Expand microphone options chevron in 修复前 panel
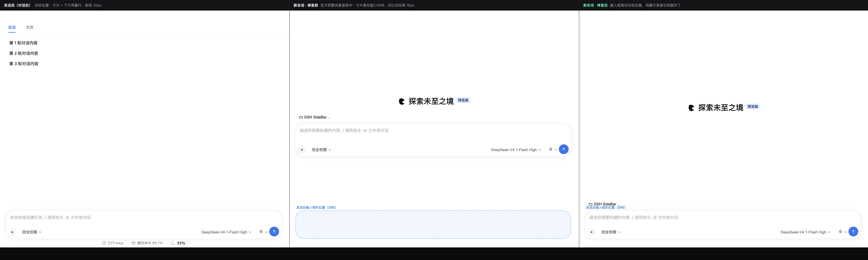This screenshot has height=260, width=868. (x=556, y=150)
